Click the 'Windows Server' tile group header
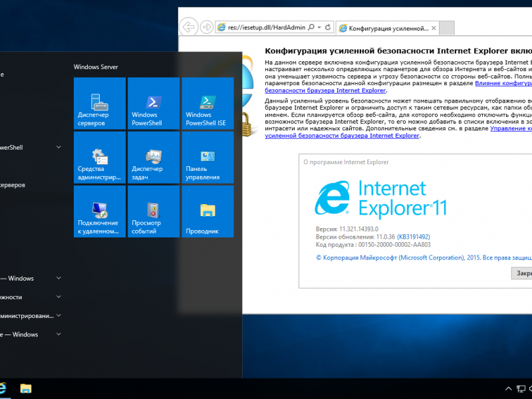The height and width of the screenshot is (399, 532). point(96,67)
